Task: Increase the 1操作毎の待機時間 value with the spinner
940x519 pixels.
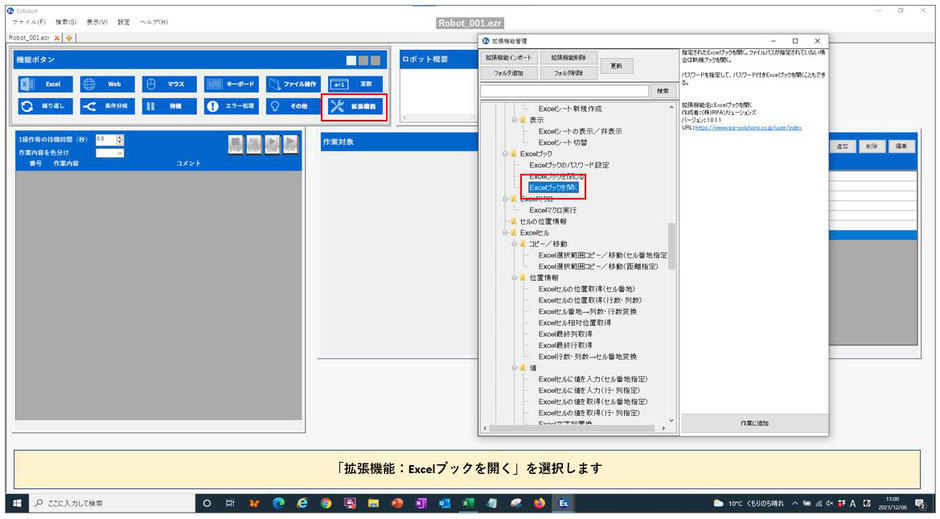Action: point(120,137)
